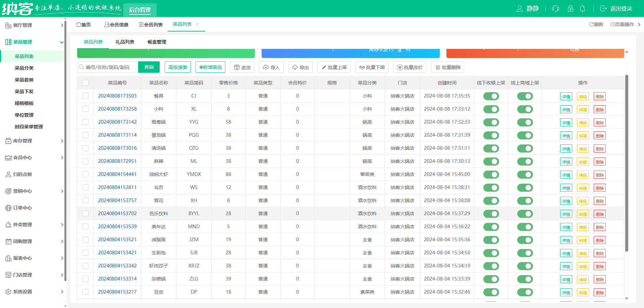The image size is (644, 308).
Task: Expand the 报表中心 menu arrow
Action: pos(62,258)
